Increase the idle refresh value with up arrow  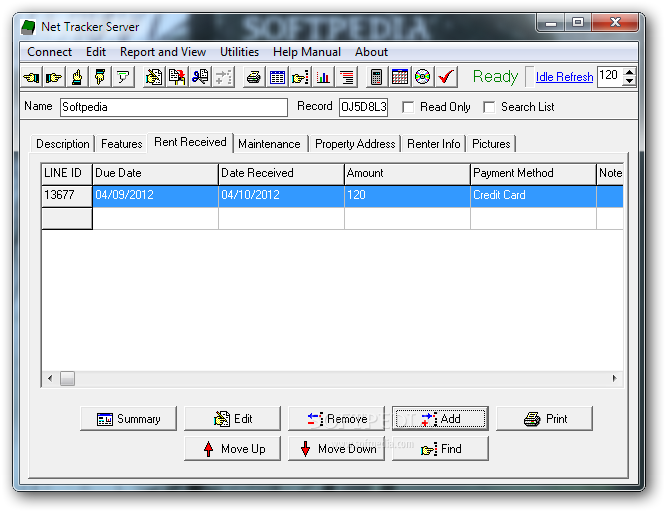coord(630,72)
